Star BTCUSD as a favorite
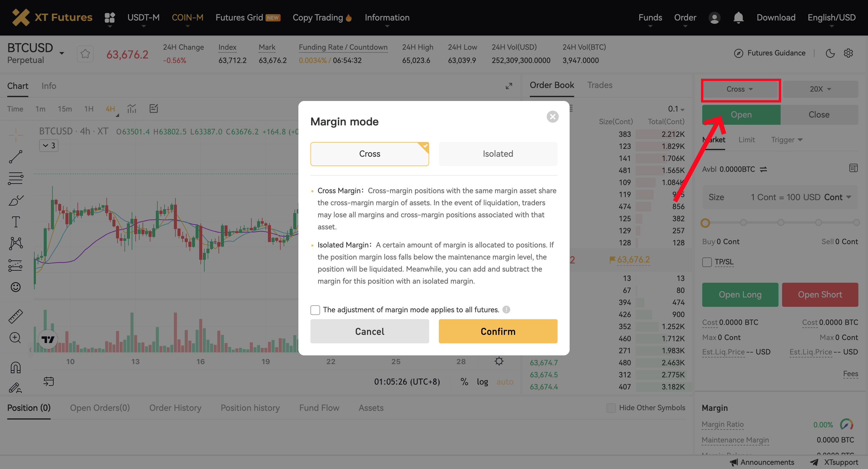This screenshot has width=868, height=469. (x=85, y=53)
